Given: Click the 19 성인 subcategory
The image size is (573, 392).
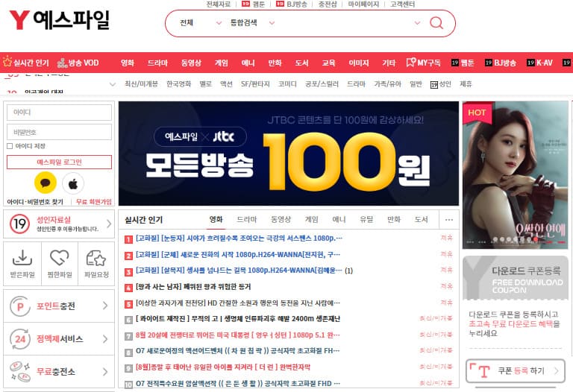Looking at the screenshot, I should click(441, 84).
